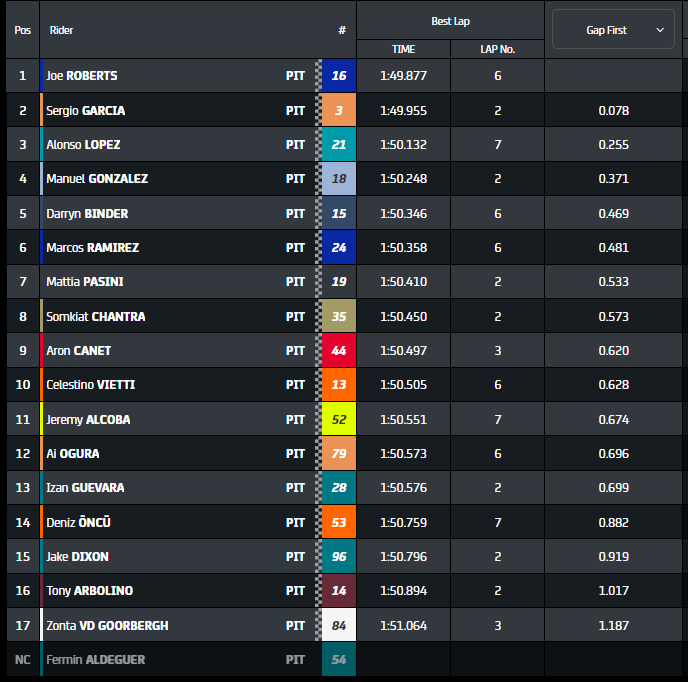This screenshot has height=682, width=688.
Task: Open rider Manuel GONZALEZ's entry
Action: (97, 179)
